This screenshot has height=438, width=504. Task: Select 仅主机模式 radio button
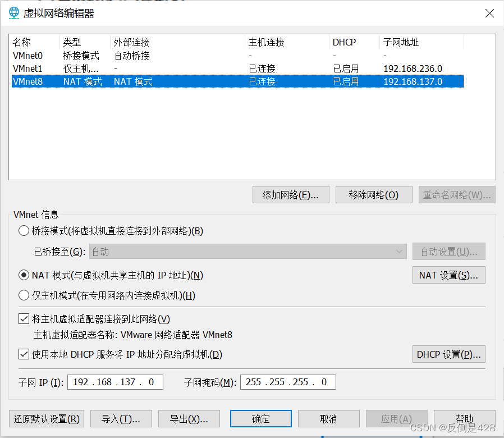click(x=24, y=295)
